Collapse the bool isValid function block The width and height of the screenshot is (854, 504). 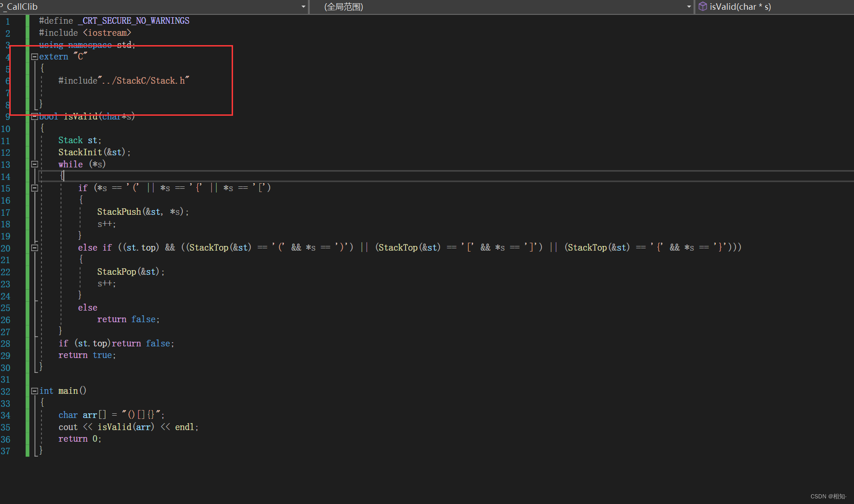click(34, 117)
